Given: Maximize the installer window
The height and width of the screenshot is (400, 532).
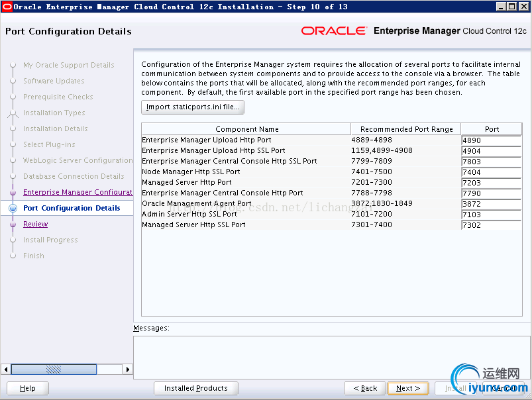Looking at the screenshot, I should point(512,7).
